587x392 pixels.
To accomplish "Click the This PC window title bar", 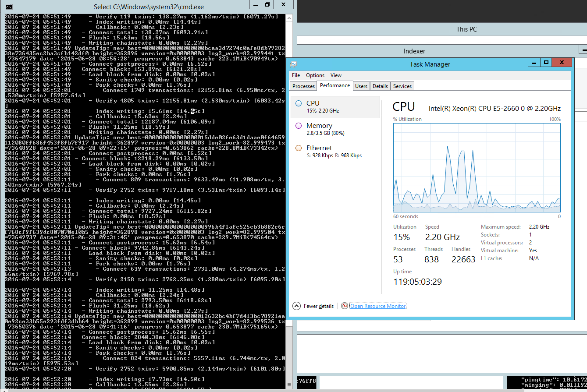I will (466, 29).
